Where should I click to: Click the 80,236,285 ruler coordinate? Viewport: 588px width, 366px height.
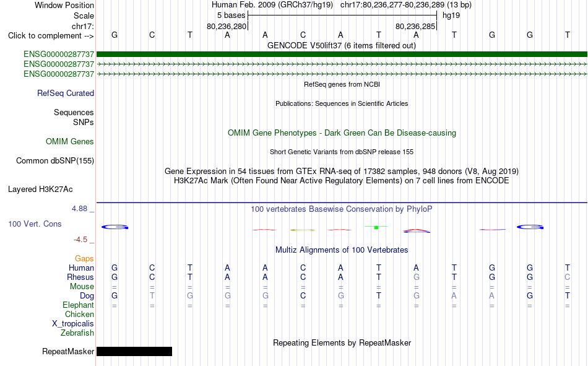pos(415,26)
